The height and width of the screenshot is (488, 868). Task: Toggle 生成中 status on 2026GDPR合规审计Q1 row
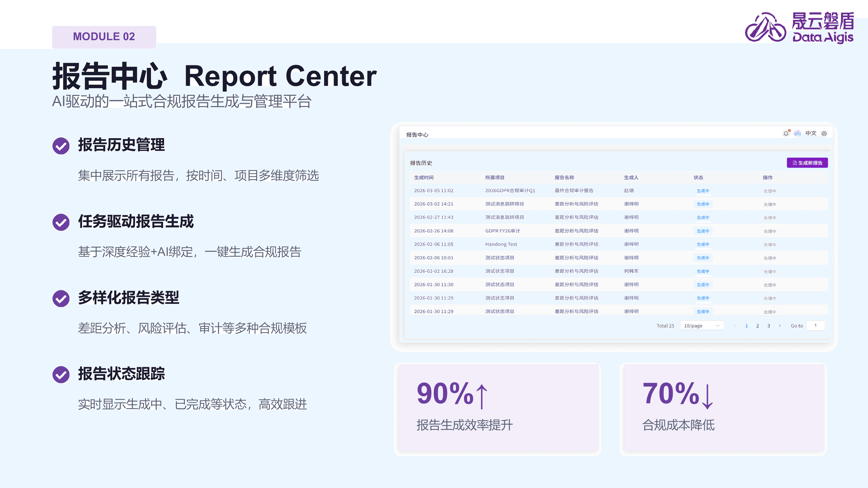point(703,191)
